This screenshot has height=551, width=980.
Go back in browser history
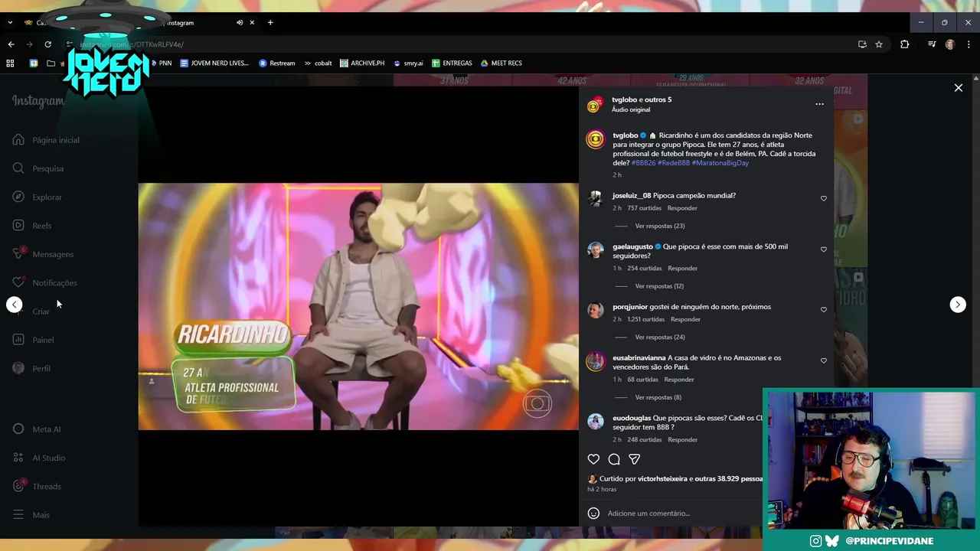[x=11, y=44]
